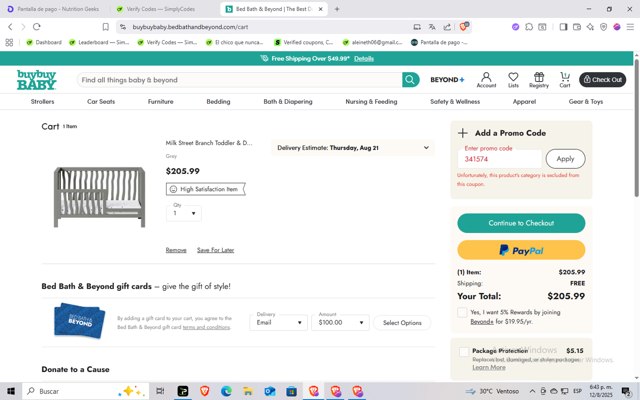This screenshot has width=640, height=400.
Task: Click the browser reload icon
Action: pyautogui.click(x=37, y=27)
